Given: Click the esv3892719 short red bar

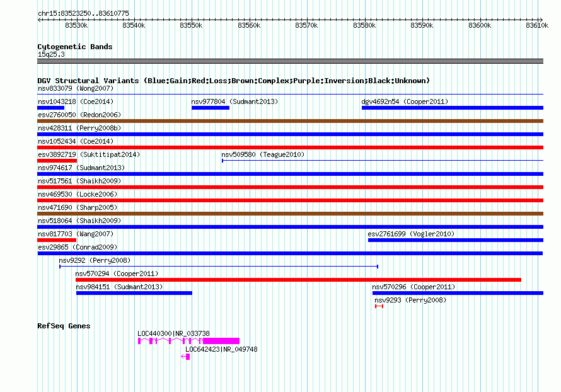Looking at the screenshot, I should click(57, 161).
